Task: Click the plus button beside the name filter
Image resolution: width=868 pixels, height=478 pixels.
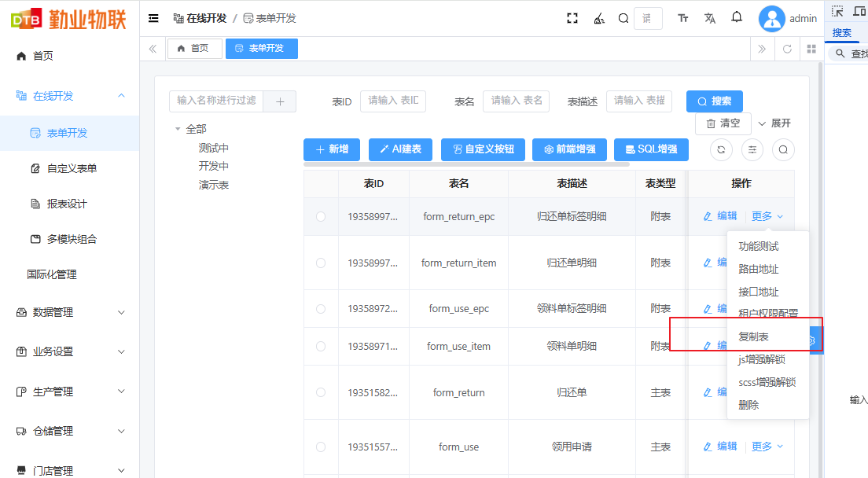Action: (x=280, y=101)
